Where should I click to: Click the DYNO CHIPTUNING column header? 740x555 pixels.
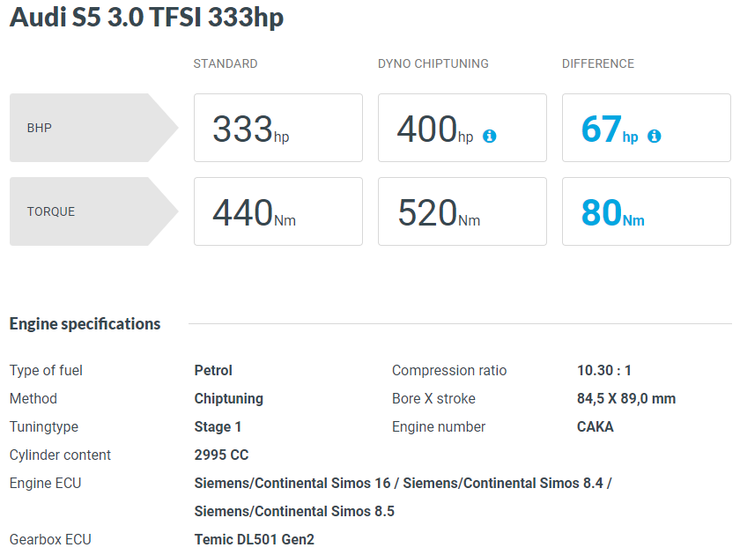(x=433, y=64)
